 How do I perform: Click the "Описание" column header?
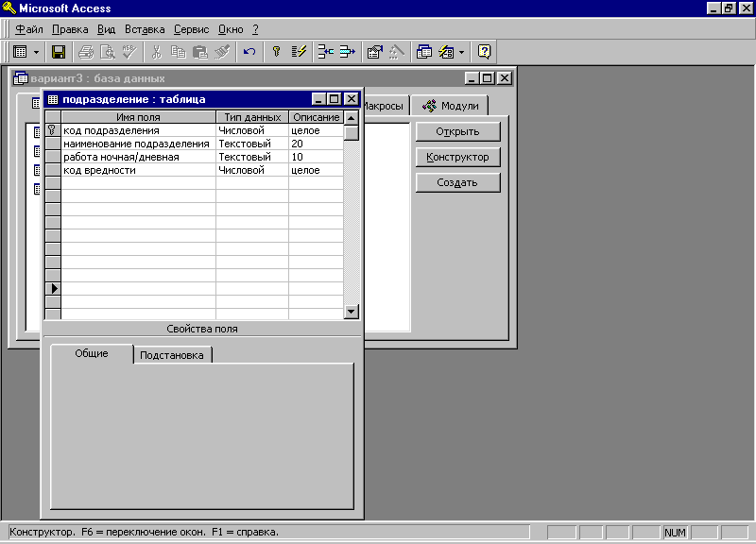(317, 117)
